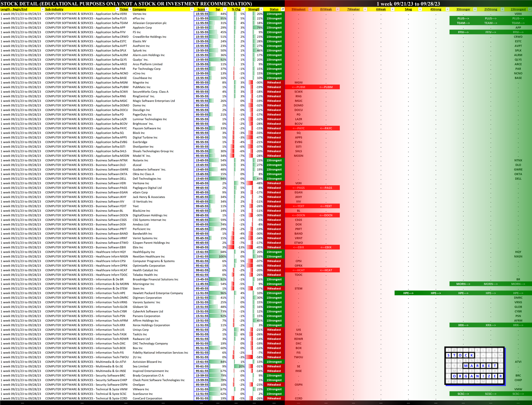Click the Stock Market Organizer logo
The height and width of the screenshot is (405, 532).
(x=474, y=366)
